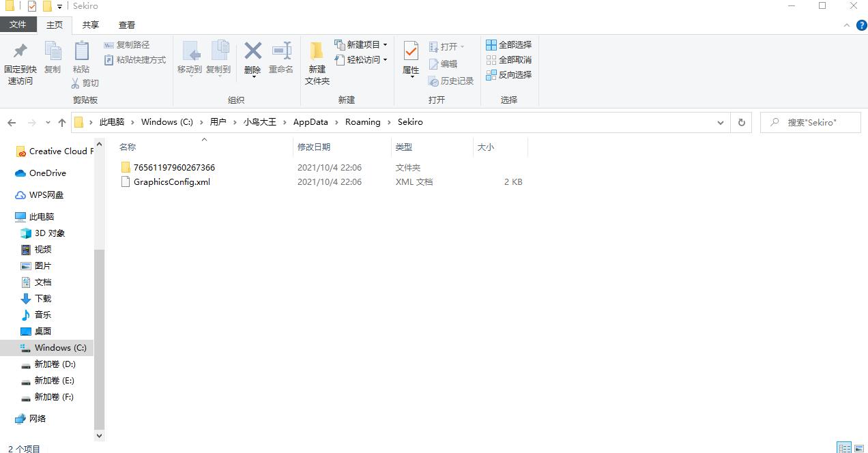The image size is (868, 453).
Task: Click Pin to Quick Access (固定到快速访问) icon
Action: click(x=20, y=51)
